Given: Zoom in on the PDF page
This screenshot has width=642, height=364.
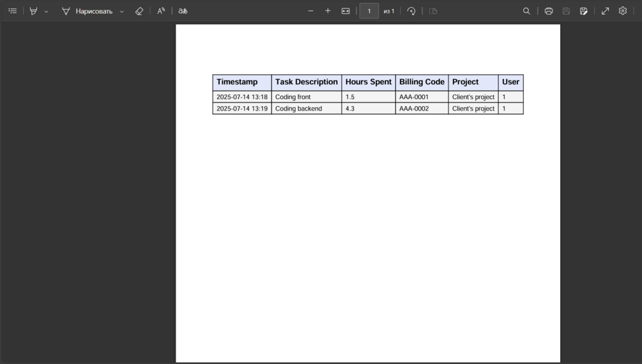Looking at the screenshot, I should 328,11.
